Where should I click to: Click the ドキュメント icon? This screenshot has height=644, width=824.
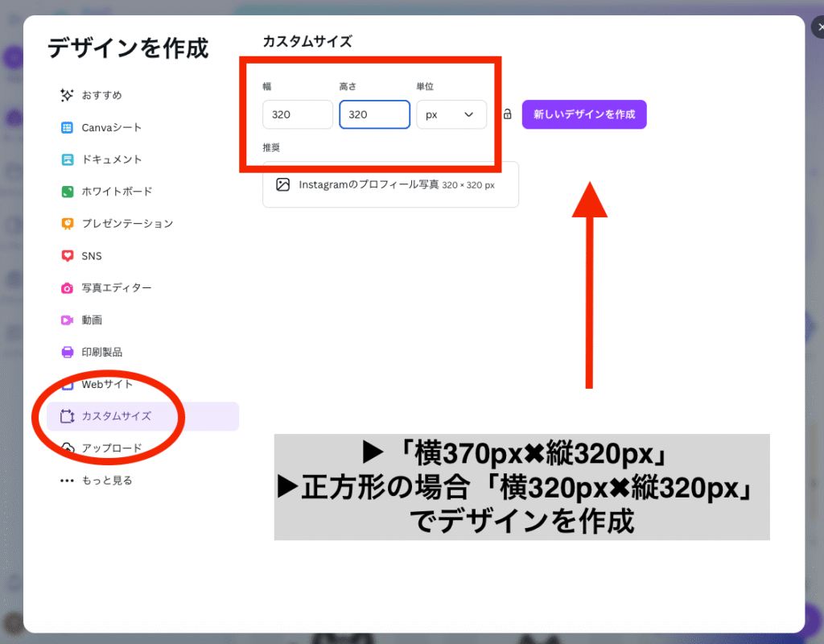point(68,160)
